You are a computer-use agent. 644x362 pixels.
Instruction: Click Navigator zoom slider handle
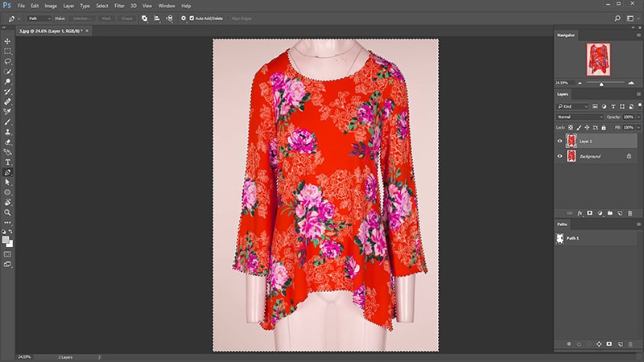(601, 84)
